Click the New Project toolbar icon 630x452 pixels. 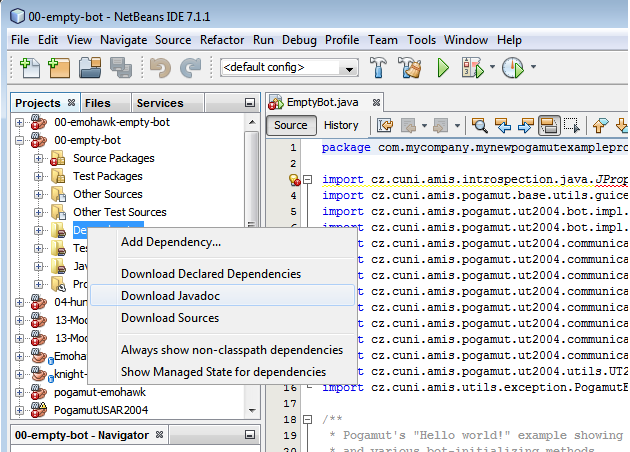tap(59, 67)
